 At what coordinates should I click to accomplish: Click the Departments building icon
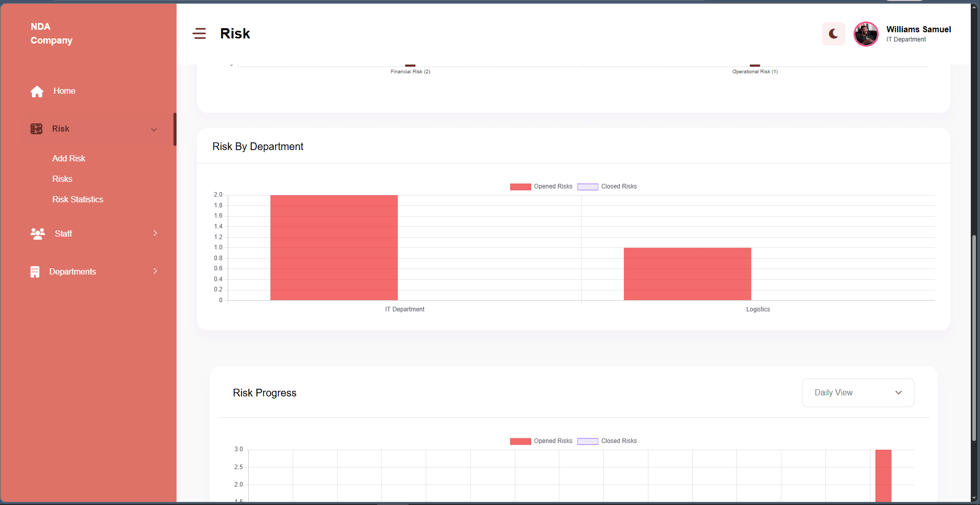(x=35, y=271)
